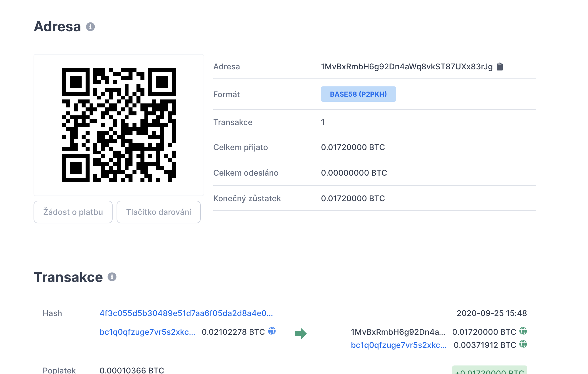Copy address using the clipboard icon
Viewport: 588px width, 374px height.
click(500, 67)
